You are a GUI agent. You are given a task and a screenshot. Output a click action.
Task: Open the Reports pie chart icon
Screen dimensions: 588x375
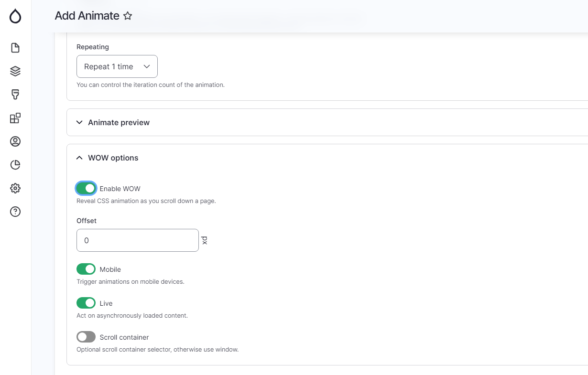[x=15, y=165]
